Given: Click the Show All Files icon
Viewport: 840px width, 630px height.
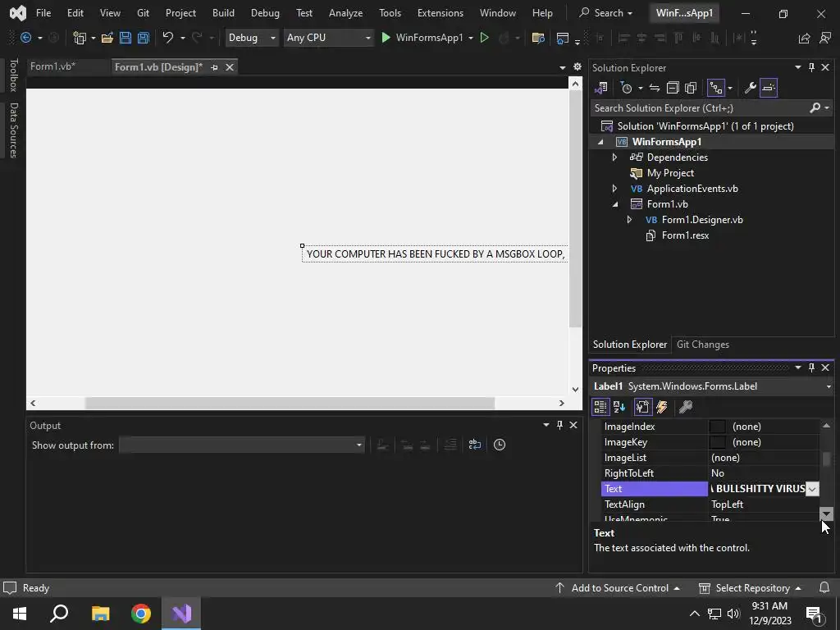Looking at the screenshot, I should coord(691,87).
